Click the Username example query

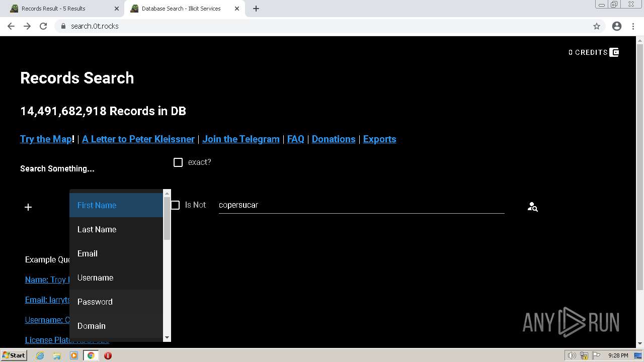(47, 320)
